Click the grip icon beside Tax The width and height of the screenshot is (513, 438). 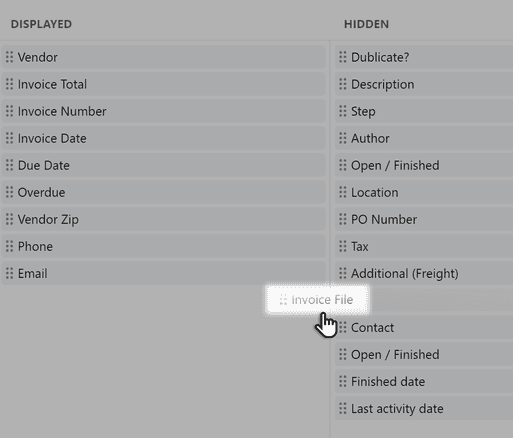pos(343,246)
